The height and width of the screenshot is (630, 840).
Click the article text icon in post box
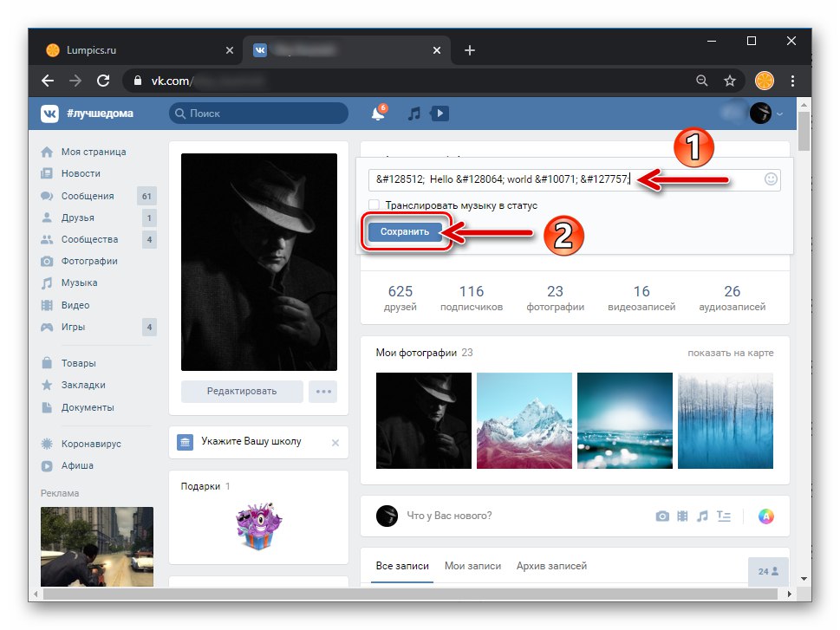(724, 516)
